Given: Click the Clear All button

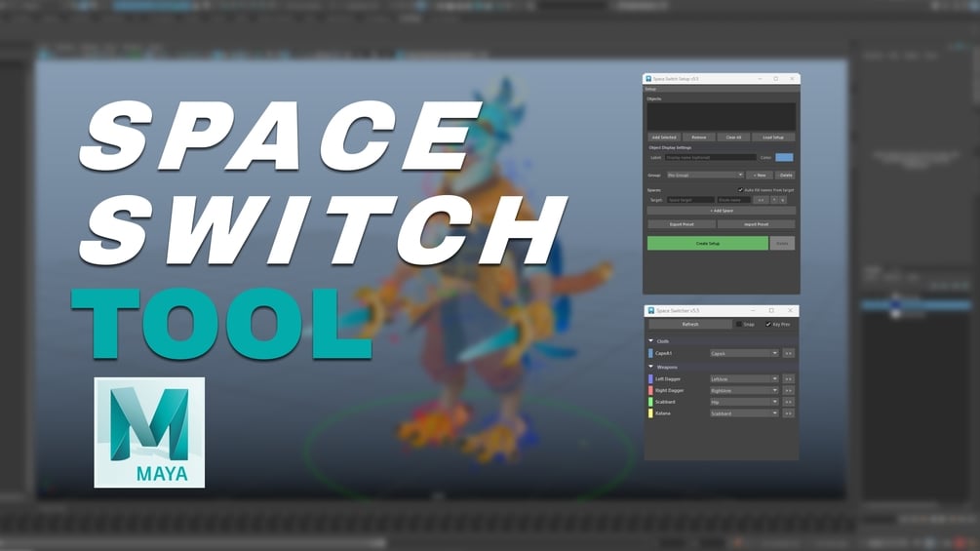Looking at the screenshot, I should pyautogui.click(x=733, y=138).
